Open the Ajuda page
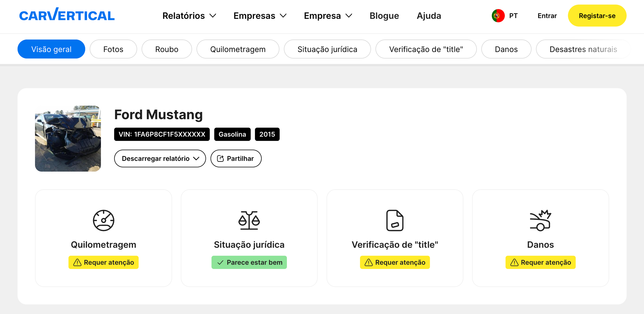 click(x=429, y=16)
